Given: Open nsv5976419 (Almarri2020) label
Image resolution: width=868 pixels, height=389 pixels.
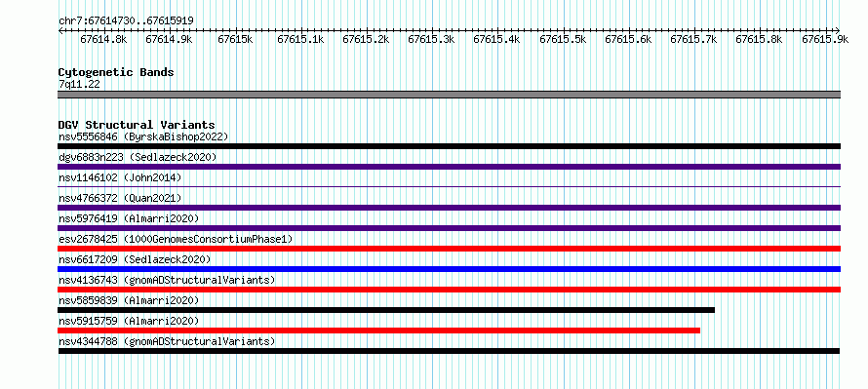Looking at the screenshot, I should 129,218.
